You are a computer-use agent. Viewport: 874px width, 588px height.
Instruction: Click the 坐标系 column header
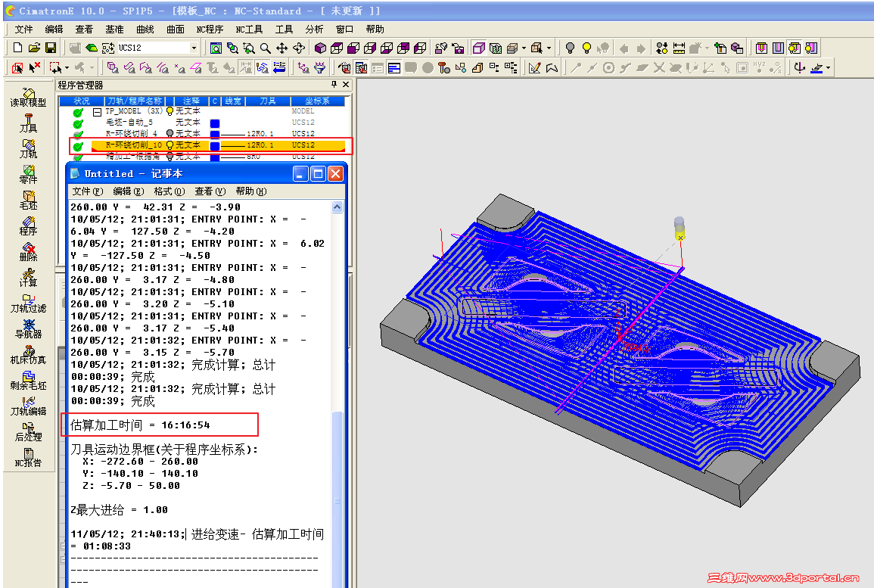pos(317,101)
